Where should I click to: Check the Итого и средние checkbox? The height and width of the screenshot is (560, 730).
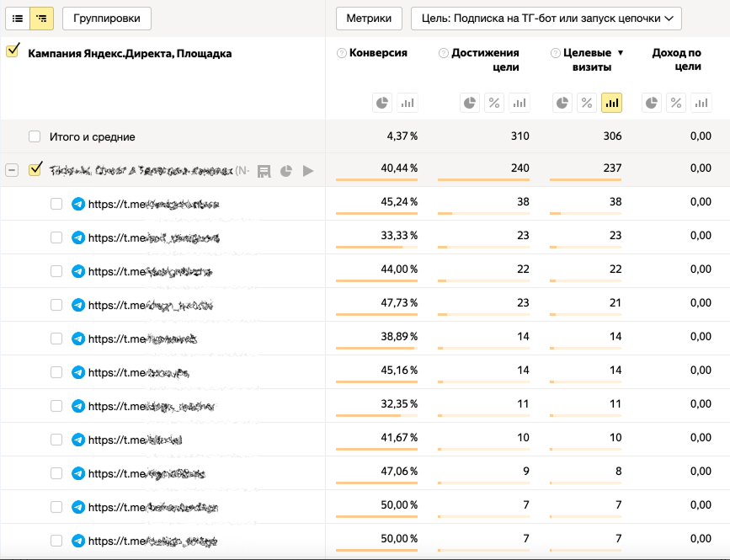pyautogui.click(x=35, y=136)
